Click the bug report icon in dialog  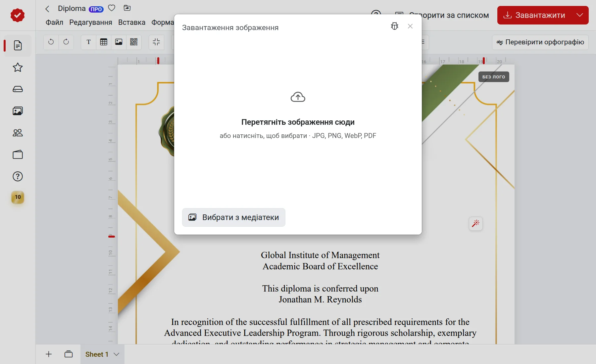pyautogui.click(x=394, y=26)
